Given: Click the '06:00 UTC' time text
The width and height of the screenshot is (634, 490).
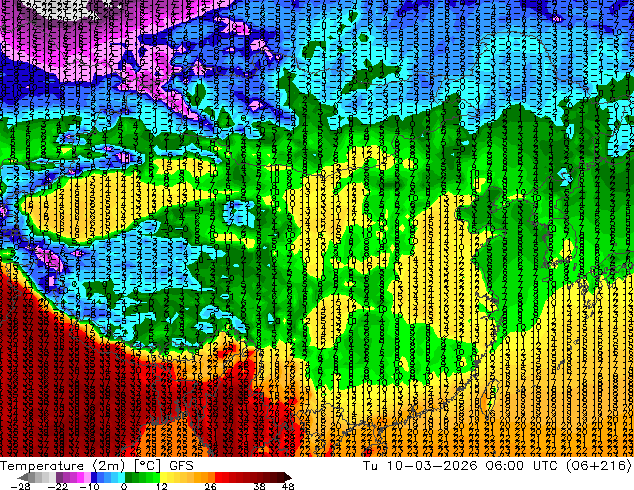Looking at the screenshot, I should (524, 466).
